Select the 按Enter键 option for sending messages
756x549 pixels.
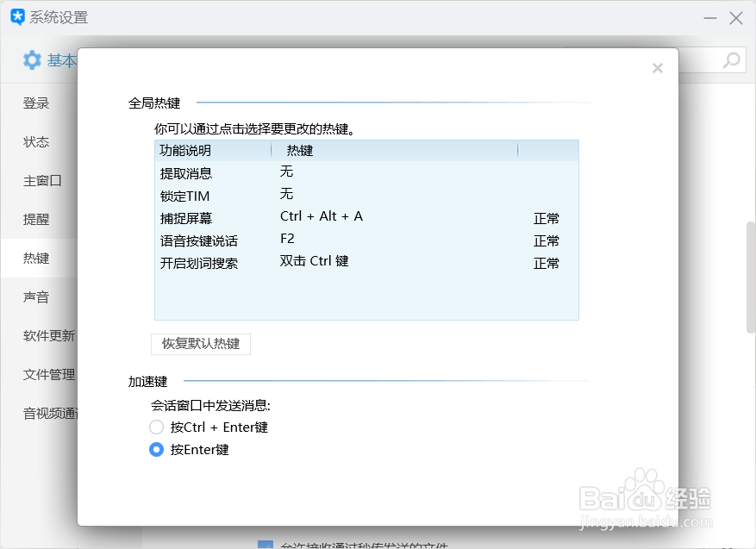[x=157, y=449]
